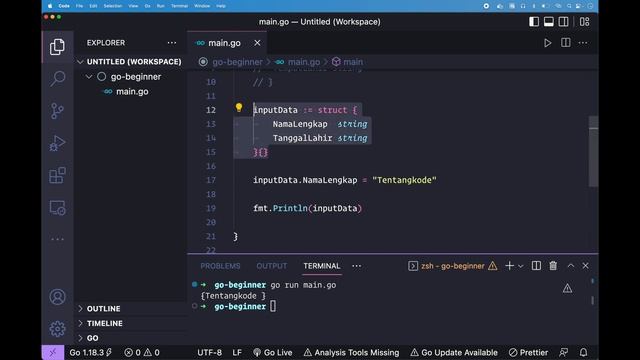Open the notifications bell

pyautogui.click(x=583, y=353)
